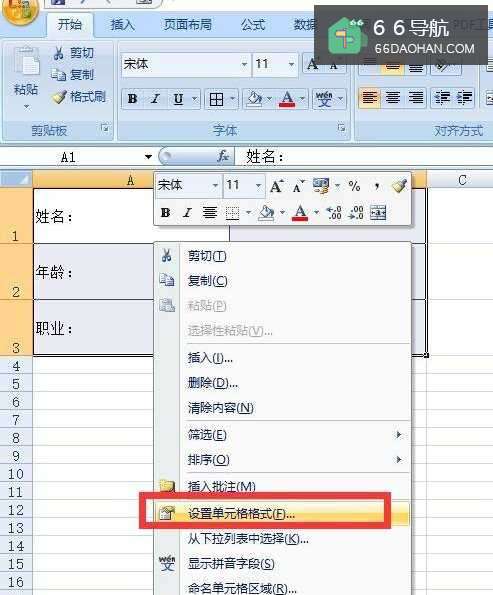Select the column C header
The image size is (493, 595).
461,180
